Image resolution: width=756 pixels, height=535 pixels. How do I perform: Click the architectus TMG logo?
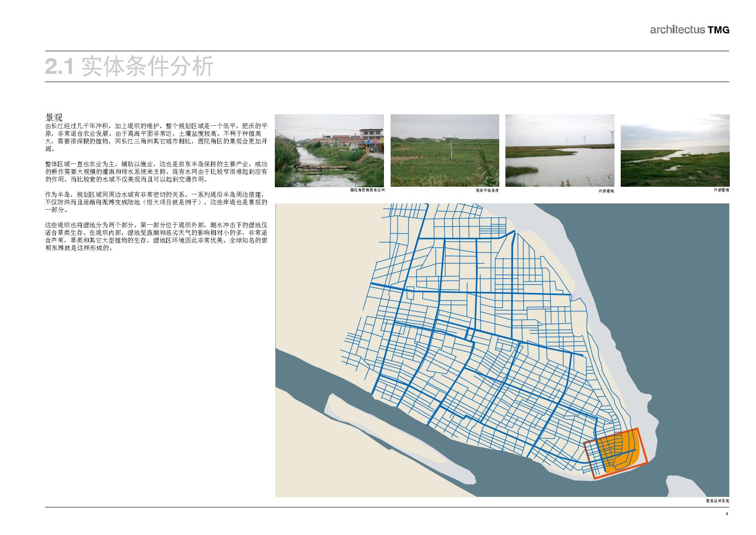tap(689, 30)
